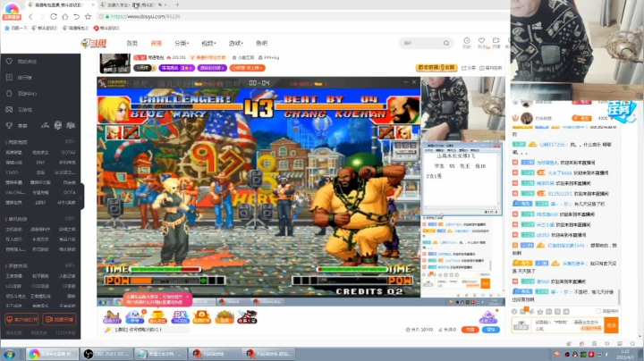Reload the Douyu page
This screenshot has height=361, width=644.
click(x=54, y=16)
